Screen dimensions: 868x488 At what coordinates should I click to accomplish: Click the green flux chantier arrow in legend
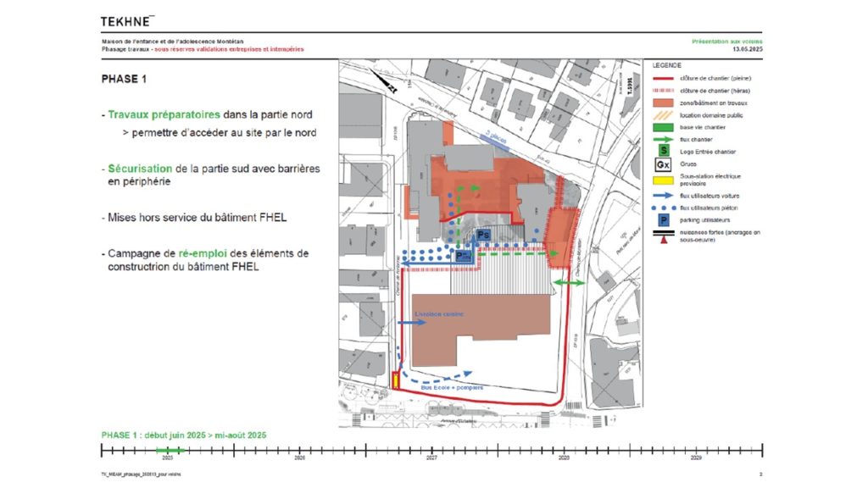pyautogui.click(x=663, y=140)
